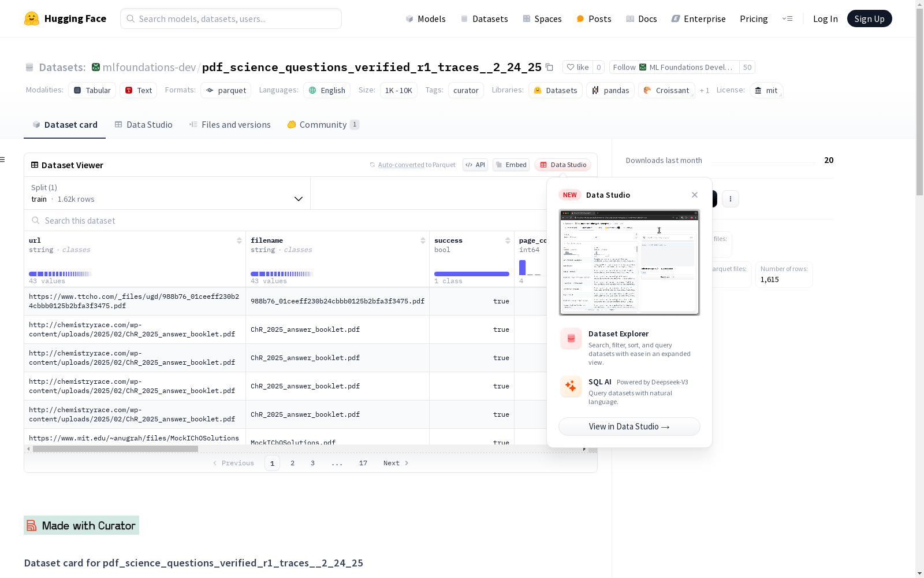This screenshot has width=924, height=578.
Task: Click the heart like icon
Action: click(571, 67)
